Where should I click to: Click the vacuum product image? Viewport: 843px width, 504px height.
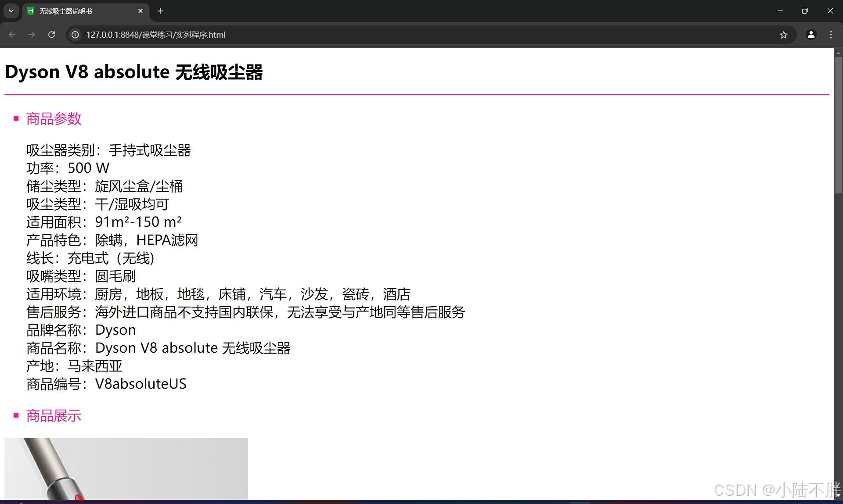point(126,468)
